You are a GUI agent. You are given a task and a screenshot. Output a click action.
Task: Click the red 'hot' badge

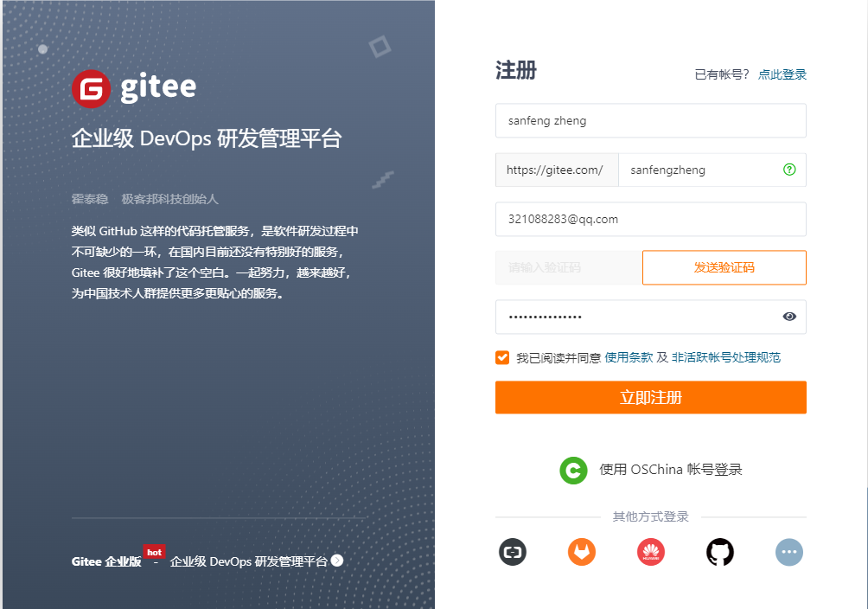click(155, 552)
